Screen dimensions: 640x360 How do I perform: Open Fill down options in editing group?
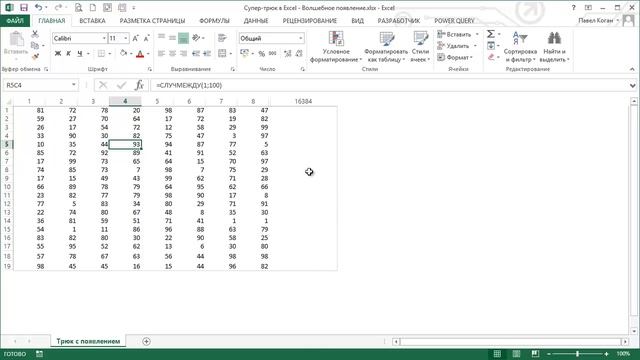pyautogui.click(x=491, y=46)
